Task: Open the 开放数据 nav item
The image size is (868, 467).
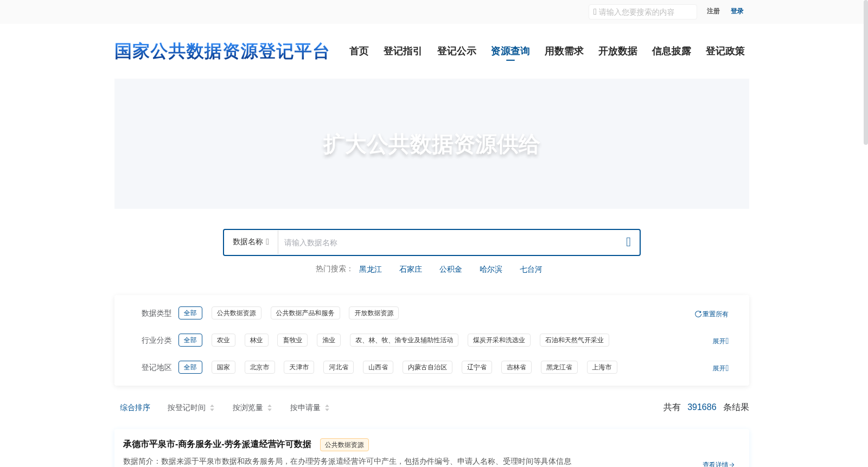Action: coord(618,51)
